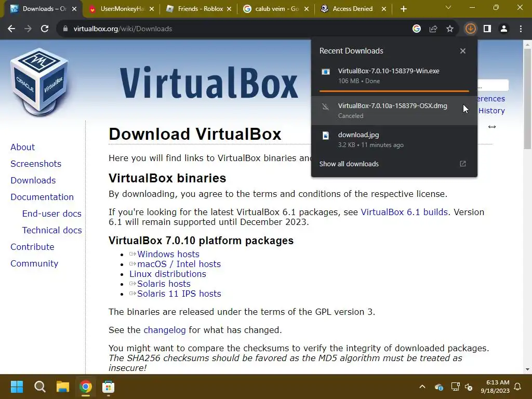
Task: Click Show all downloads
Action: (x=349, y=164)
